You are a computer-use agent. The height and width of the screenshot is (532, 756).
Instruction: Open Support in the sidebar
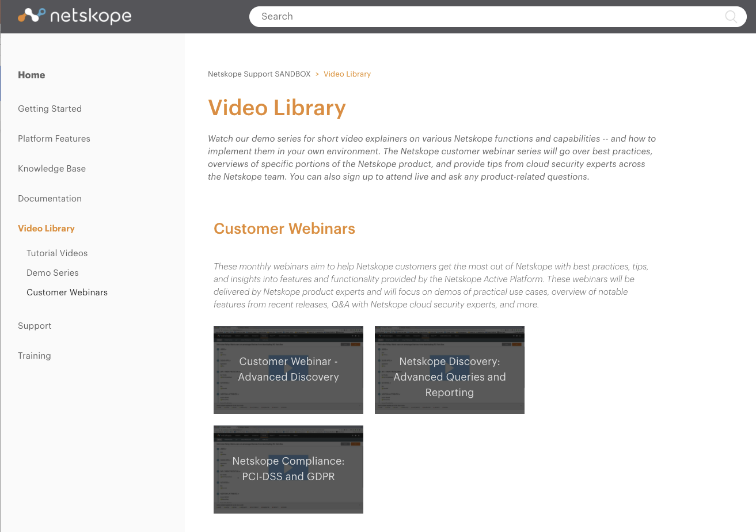tap(35, 326)
